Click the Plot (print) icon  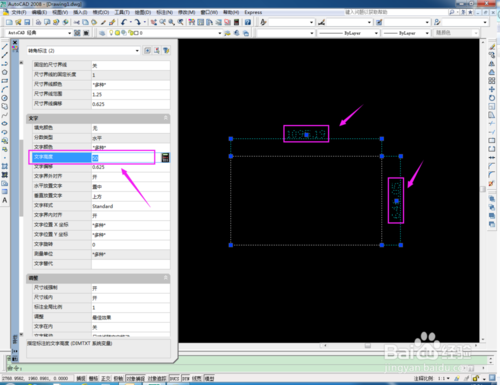(x=39, y=22)
